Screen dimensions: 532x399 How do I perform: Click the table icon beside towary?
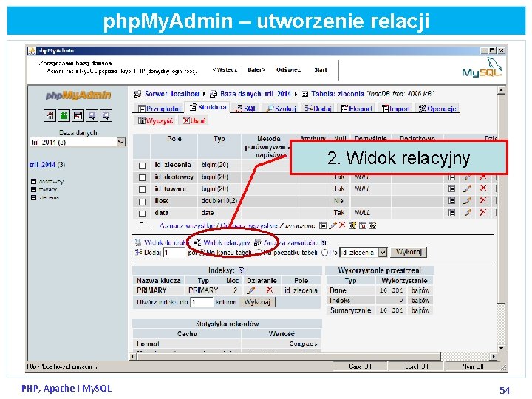pyautogui.click(x=33, y=189)
